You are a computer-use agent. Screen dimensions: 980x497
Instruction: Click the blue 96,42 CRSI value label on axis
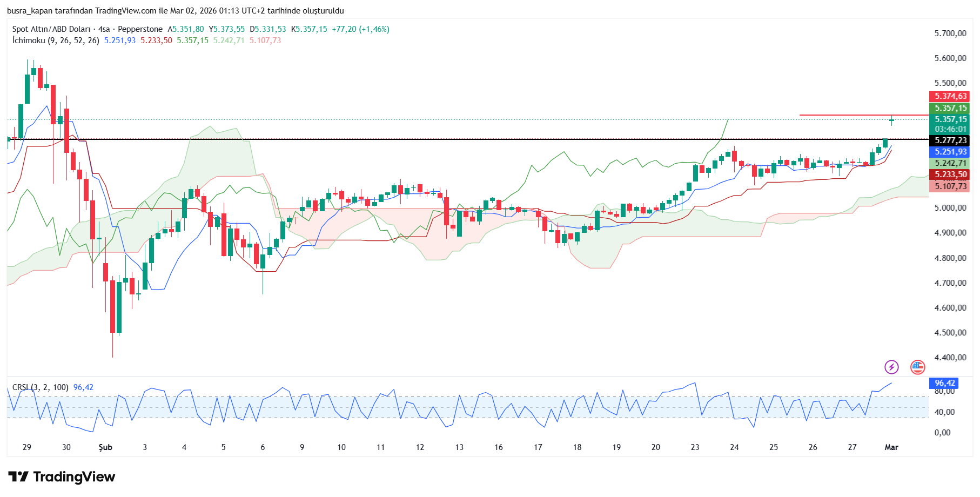[x=944, y=383]
